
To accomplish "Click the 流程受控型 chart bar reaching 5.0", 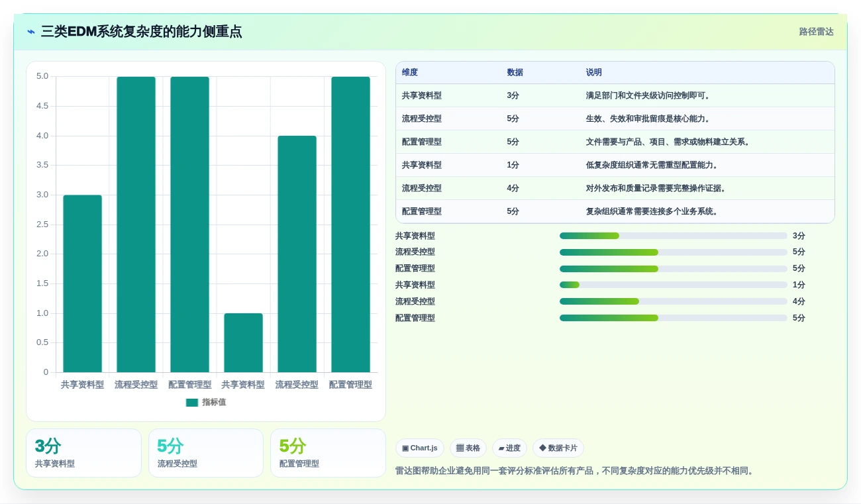I will [x=136, y=225].
